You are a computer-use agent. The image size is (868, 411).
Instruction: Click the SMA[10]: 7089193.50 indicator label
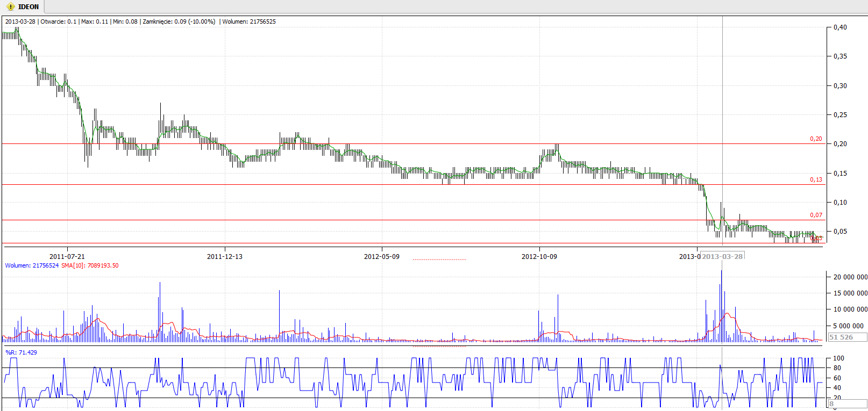click(90, 265)
